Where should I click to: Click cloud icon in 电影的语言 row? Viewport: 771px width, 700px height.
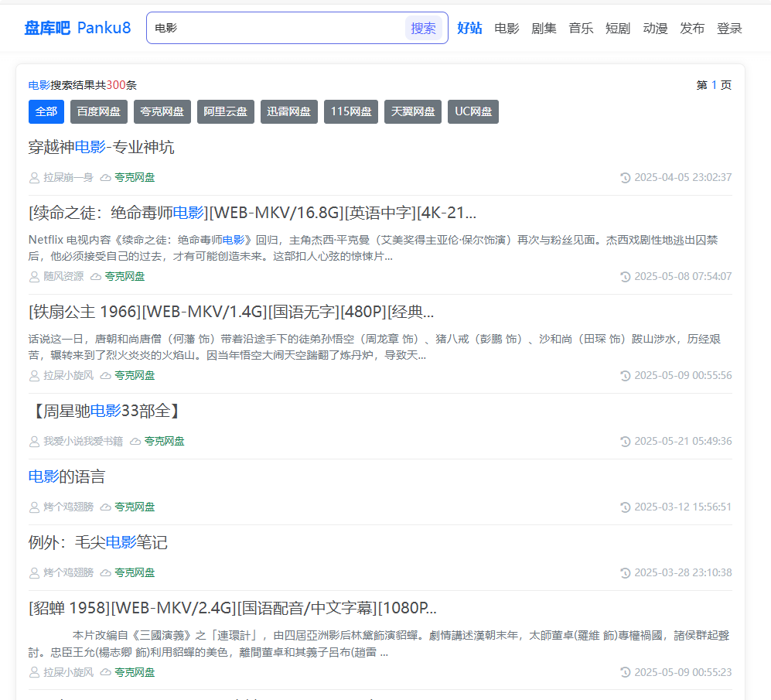click(x=105, y=507)
